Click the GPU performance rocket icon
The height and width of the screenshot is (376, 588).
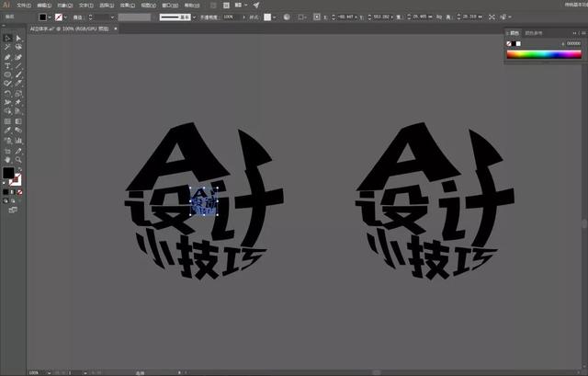point(256,6)
